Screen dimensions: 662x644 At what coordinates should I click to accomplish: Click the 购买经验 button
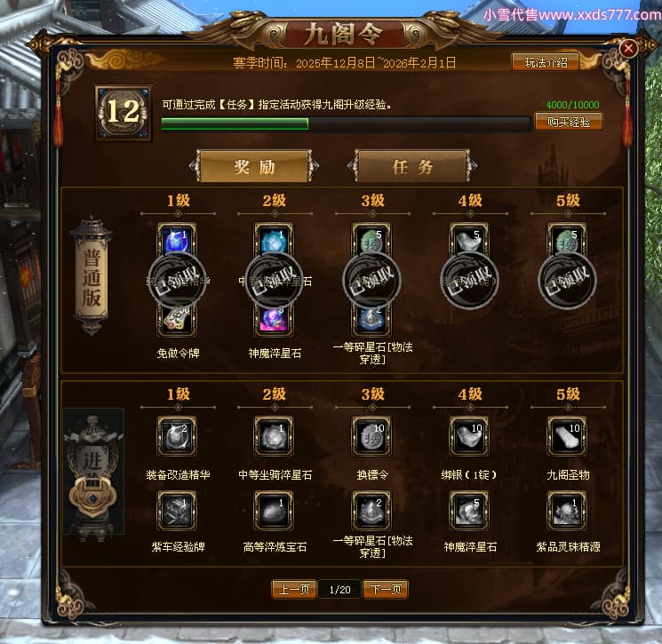point(569,122)
